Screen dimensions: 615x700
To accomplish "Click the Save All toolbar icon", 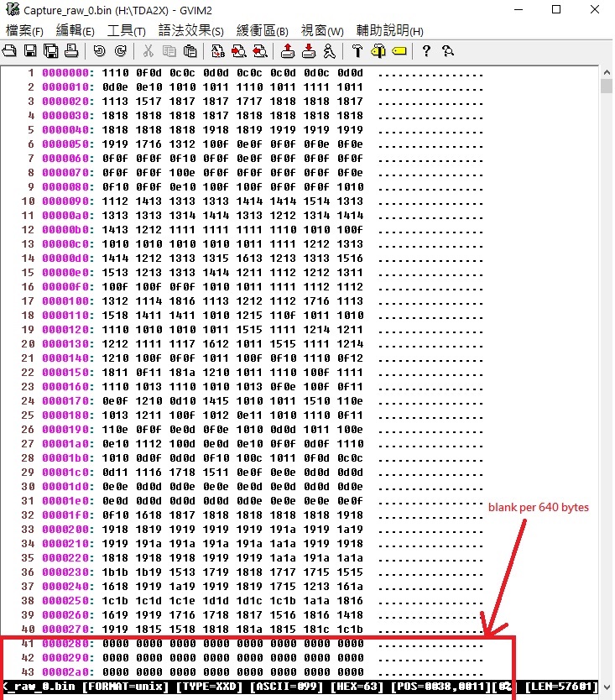I will tap(50, 51).
